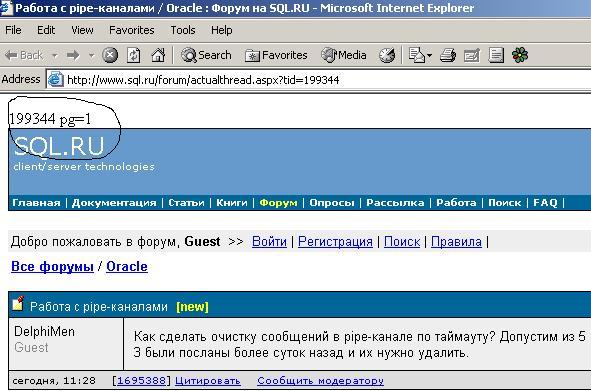591x391 pixels.
Task: Click the Цитировать link
Action: 208,381
